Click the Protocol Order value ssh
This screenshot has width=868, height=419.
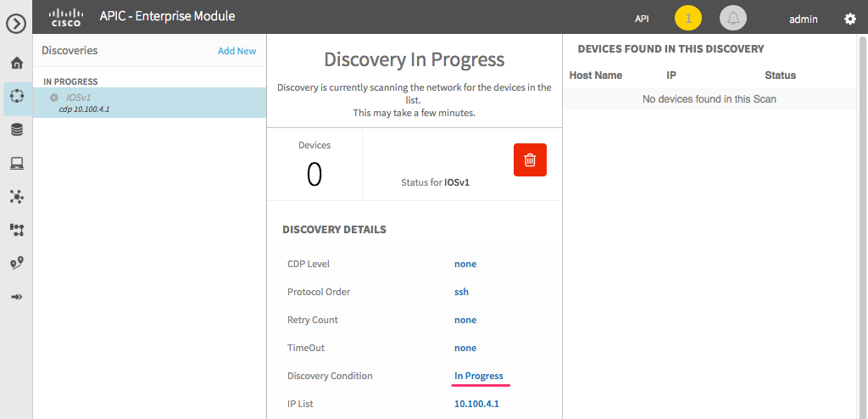click(x=461, y=292)
